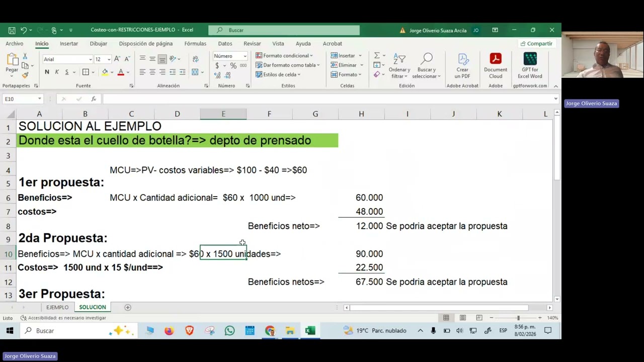
Task: Switch to the Fórmulas ribbon tab
Action: pos(195,44)
